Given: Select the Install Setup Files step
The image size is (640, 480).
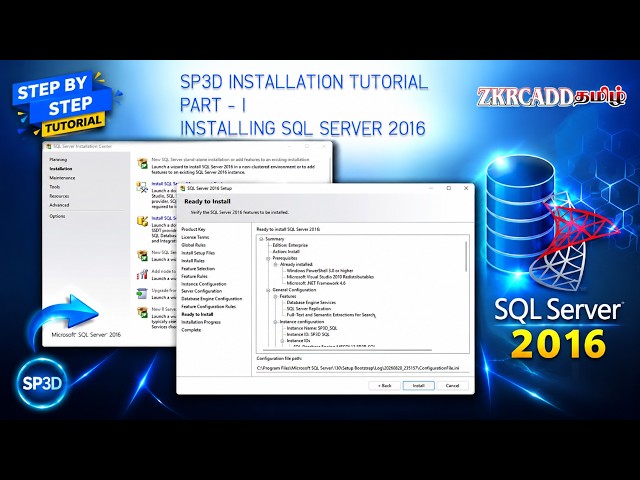Looking at the screenshot, I should [198, 253].
